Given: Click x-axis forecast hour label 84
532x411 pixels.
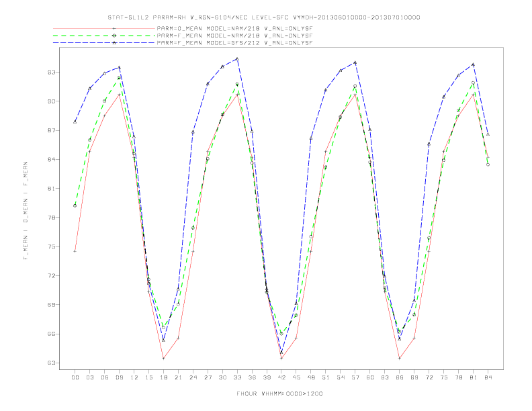Looking at the screenshot, I should (x=488, y=377).
